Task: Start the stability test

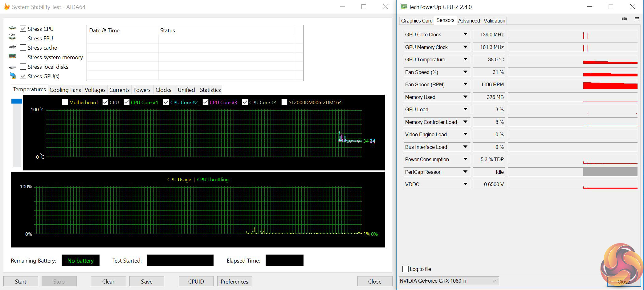Action: point(21,281)
